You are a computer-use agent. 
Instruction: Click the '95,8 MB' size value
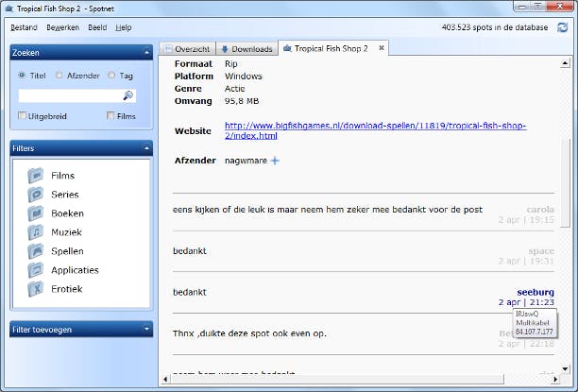[242, 101]
